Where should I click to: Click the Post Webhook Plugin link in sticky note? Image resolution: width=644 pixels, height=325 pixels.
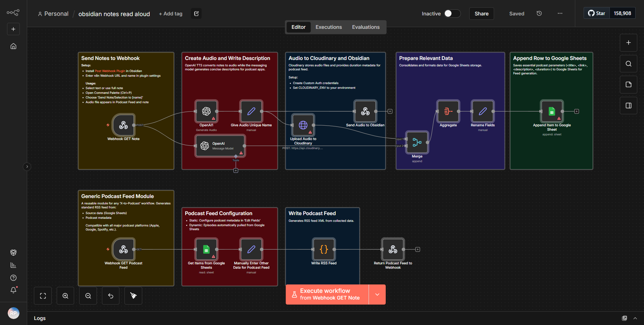coord(110,71)
